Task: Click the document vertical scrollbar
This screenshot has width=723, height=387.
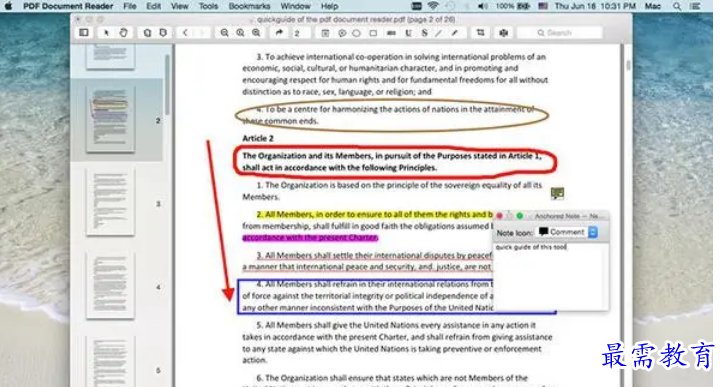Action: (x=628, y=65)
